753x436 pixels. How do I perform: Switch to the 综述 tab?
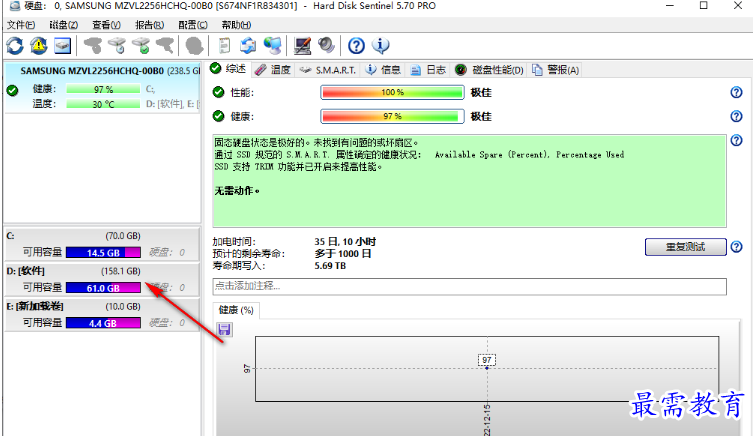tap(229, 69)
